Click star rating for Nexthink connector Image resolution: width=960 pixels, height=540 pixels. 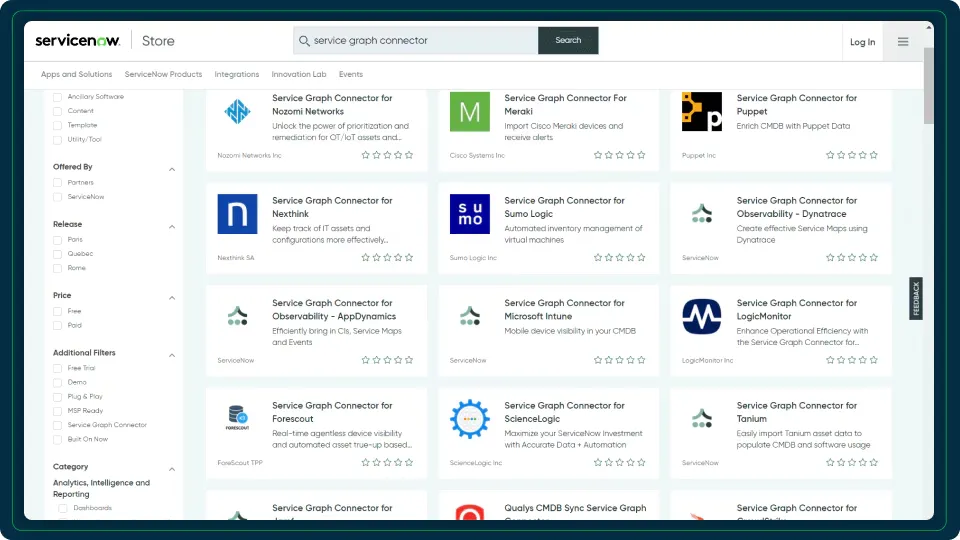[x=387, y=257]
